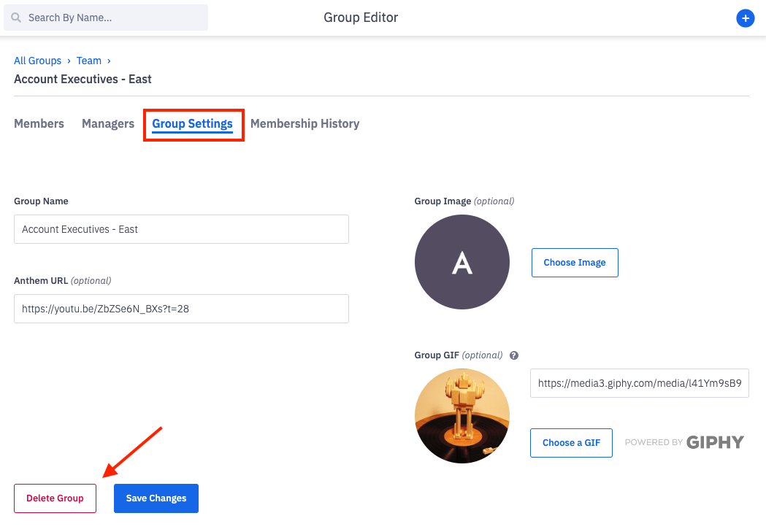This screenshot has height=532, width=766.
Task: Click the Choose a GIF button
Action: pos(571,442)
